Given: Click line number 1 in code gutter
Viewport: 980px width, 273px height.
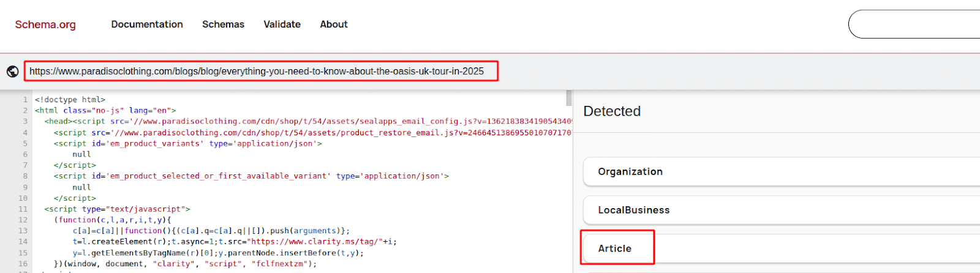Looking at the screenshot, I should 25,99.
